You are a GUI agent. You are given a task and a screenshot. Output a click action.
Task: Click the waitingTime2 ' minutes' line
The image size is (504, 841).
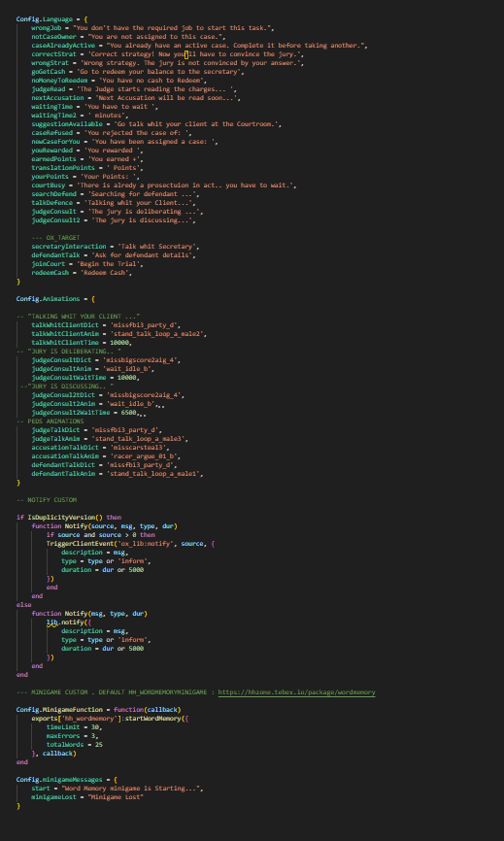(x=81, y=116)
